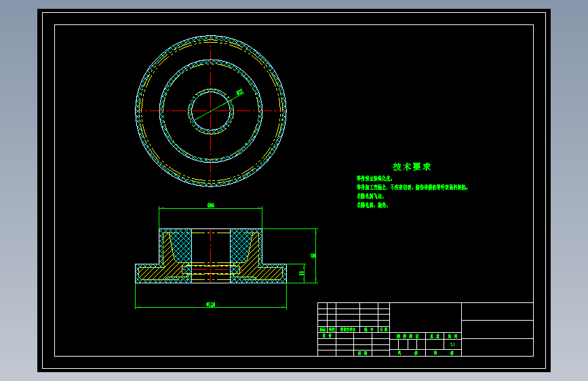Select the center bore circle in the top view
The image size is (588, 381).
click(211, 111)
